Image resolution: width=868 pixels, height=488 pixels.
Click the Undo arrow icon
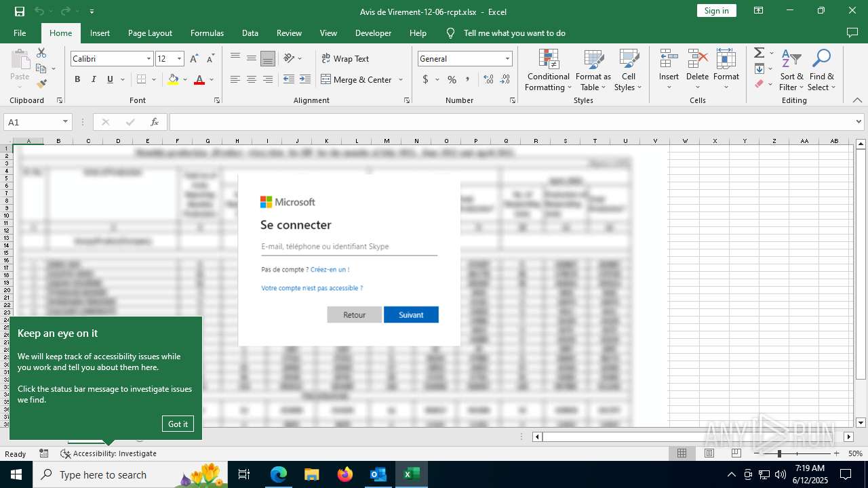pyautogui.click(x=39, y=11)
